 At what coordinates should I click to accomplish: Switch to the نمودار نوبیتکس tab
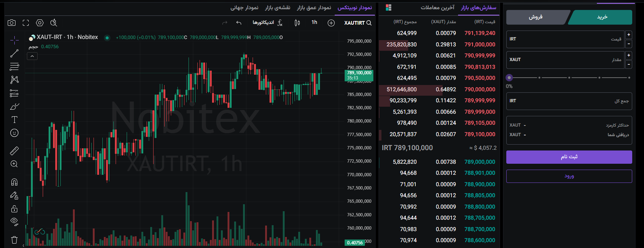pos(355,8)
